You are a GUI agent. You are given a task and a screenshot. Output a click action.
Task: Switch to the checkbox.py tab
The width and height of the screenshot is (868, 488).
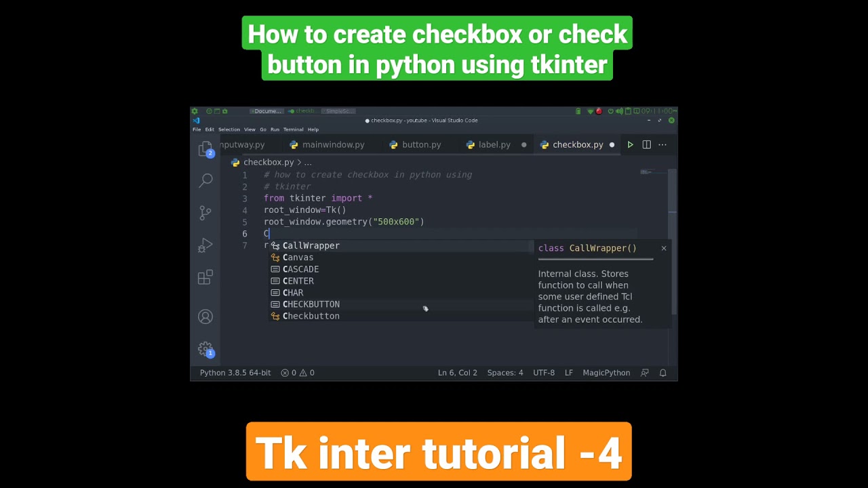tap(577, 144)
